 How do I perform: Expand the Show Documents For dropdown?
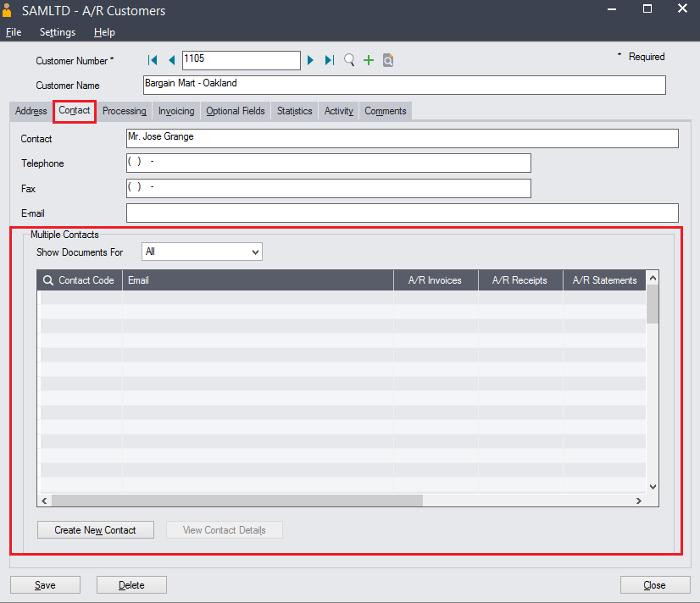tap(255, 252)
